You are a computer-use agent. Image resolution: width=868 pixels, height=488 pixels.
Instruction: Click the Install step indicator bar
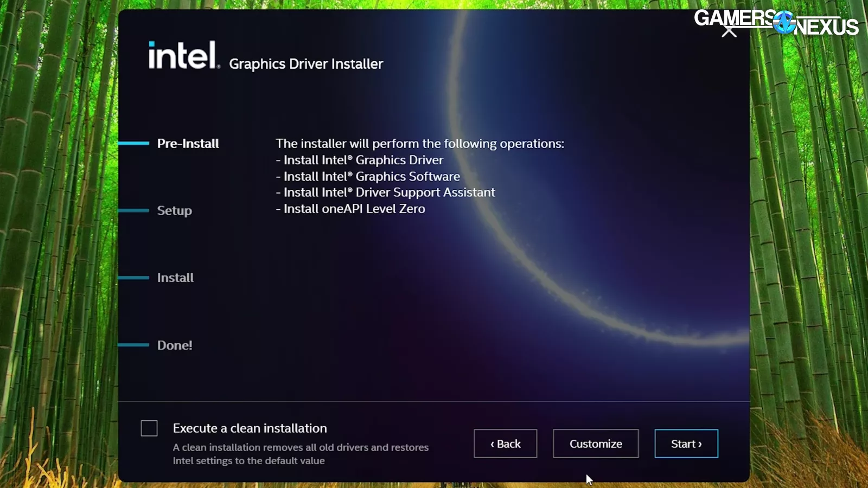pos(135,277)
